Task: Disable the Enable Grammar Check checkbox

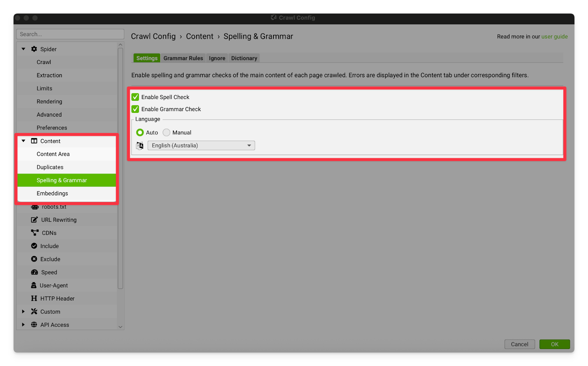Action: pos(135,109)
